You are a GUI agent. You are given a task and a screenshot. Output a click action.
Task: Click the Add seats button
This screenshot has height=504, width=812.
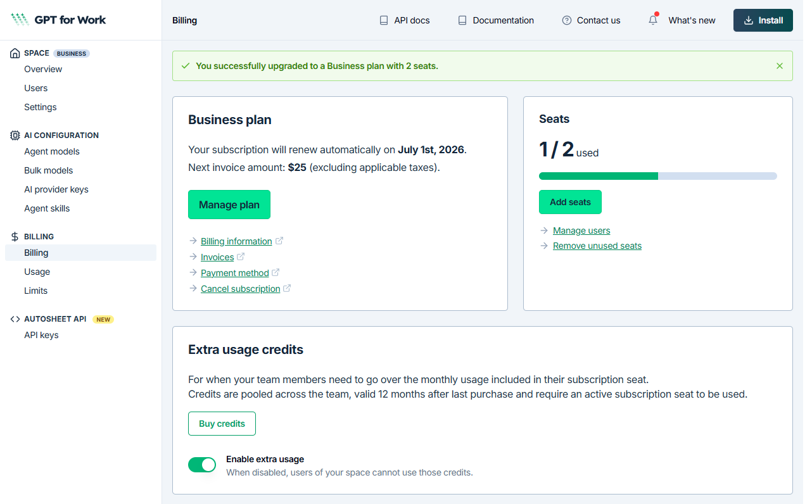[x=570, y=202]
